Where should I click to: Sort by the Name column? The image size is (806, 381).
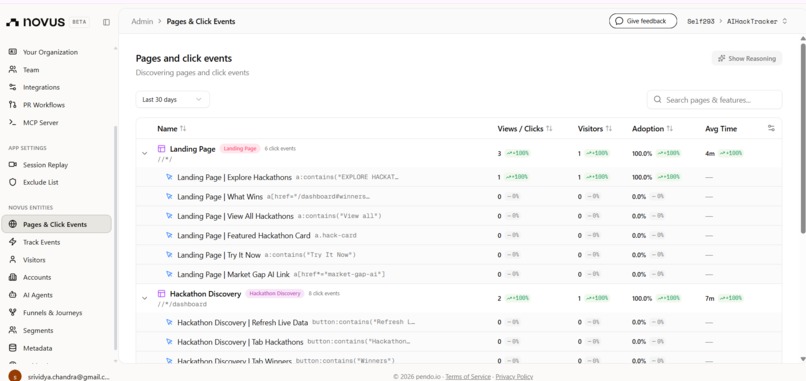pyautogui.click(x=172, y=129)
